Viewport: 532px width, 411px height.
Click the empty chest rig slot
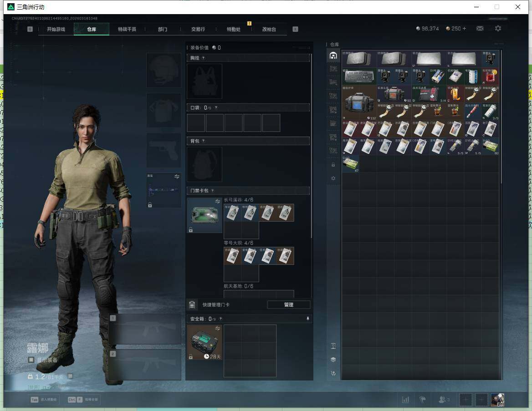205,81
